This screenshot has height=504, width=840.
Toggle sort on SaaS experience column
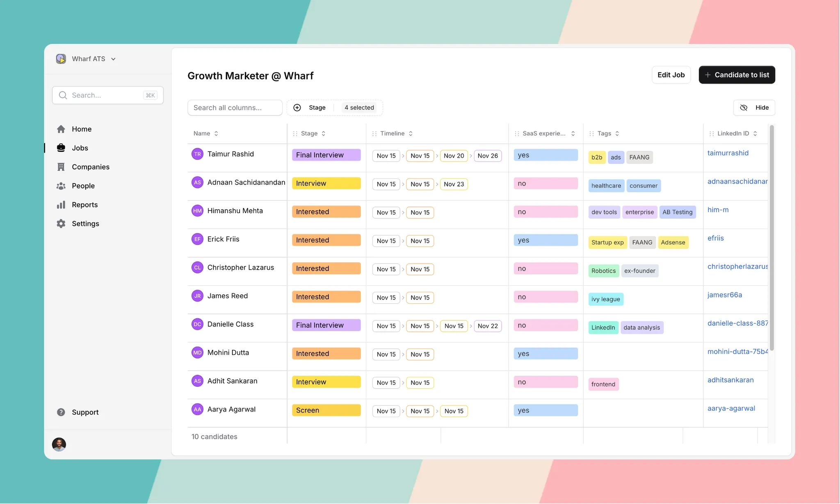(x=573, y=134)
